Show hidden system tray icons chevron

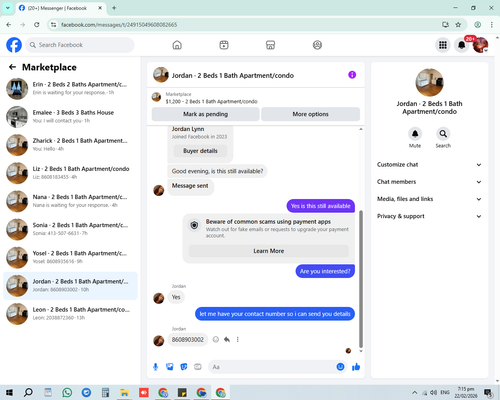[x=414, y=393]
